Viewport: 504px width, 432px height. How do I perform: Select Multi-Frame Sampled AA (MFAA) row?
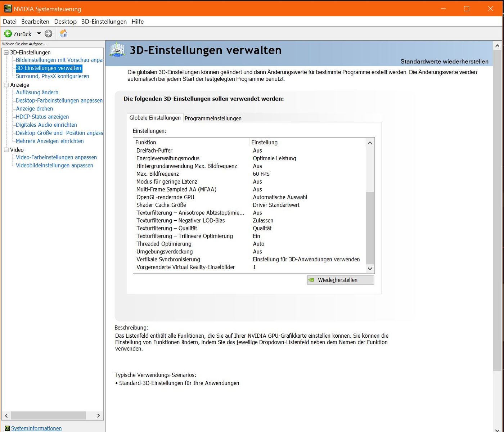tap(249, 189)
